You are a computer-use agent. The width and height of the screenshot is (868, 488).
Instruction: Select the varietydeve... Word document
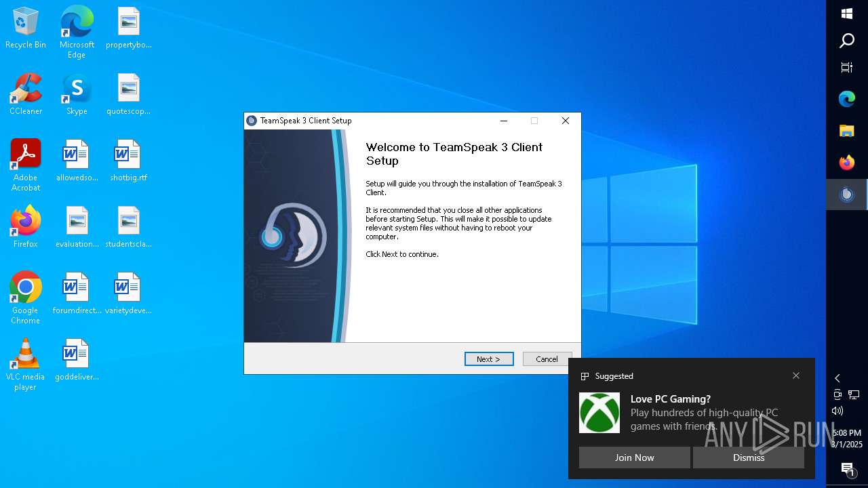click(x=128, y=293)
